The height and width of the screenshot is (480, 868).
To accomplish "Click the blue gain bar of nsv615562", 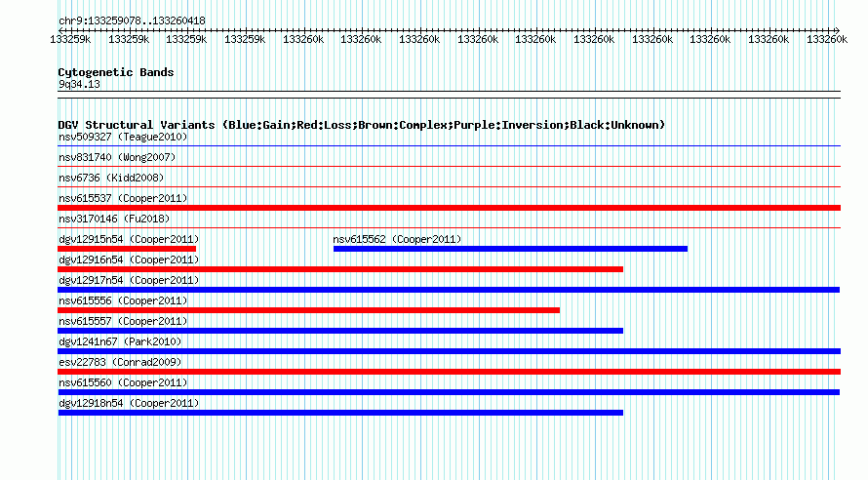I will (x=510, y=249).
